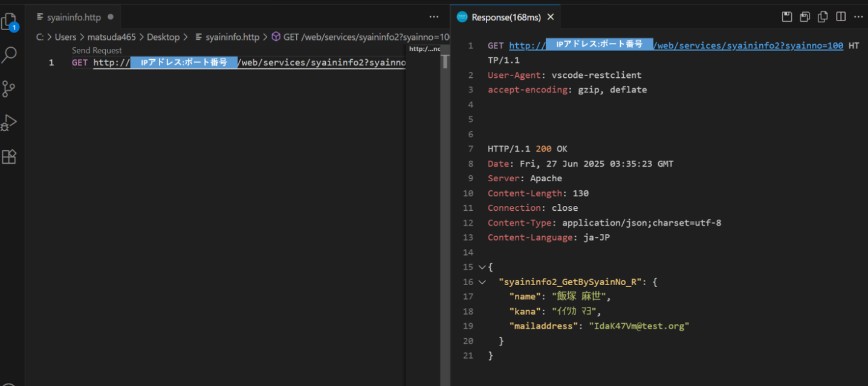This screenshot has width=868, height=386.
Task: Open the Run and Debug view
Action: tap(8, 123)
